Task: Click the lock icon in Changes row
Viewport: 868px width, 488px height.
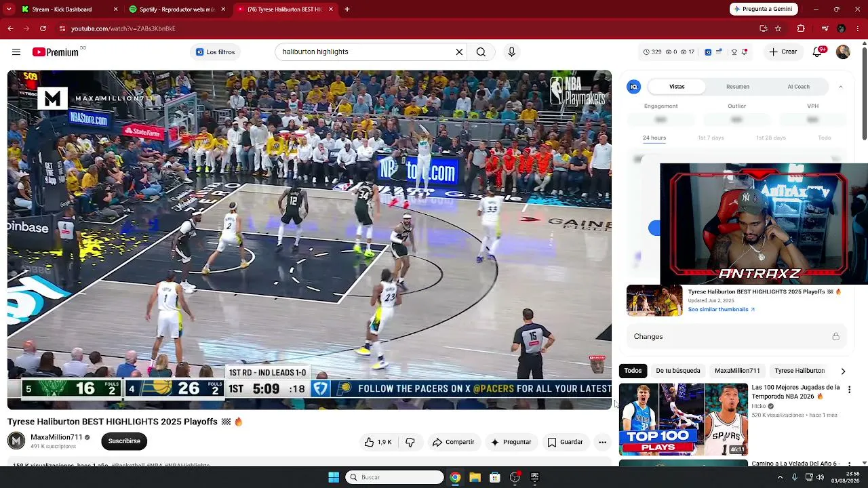Action: tap(835, 336)
